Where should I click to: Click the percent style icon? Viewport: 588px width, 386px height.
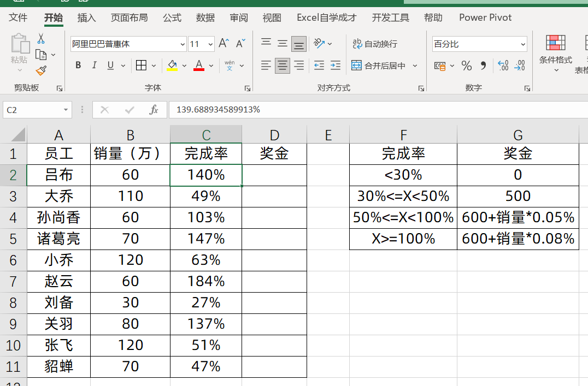[x=467, y=66]
